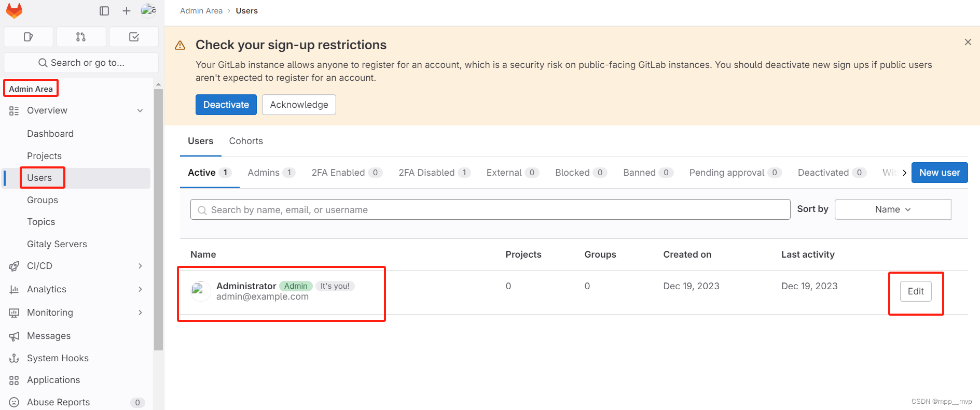980x410 pixels.
Task: Open the plus create-new menu
Action: tap(126, 11)
